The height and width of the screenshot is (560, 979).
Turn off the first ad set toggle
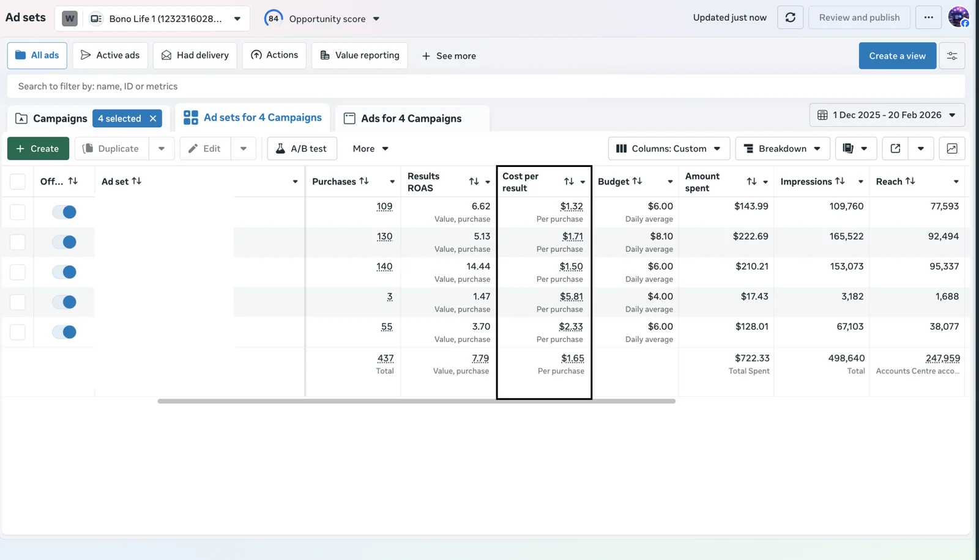tap(64, 212)
